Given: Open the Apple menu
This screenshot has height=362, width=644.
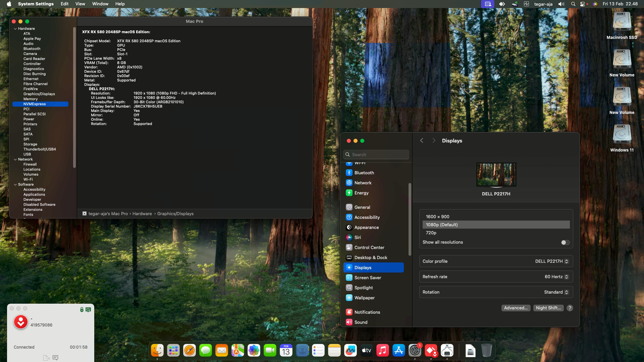Looking at the screenshot, I should click(9, 4).
